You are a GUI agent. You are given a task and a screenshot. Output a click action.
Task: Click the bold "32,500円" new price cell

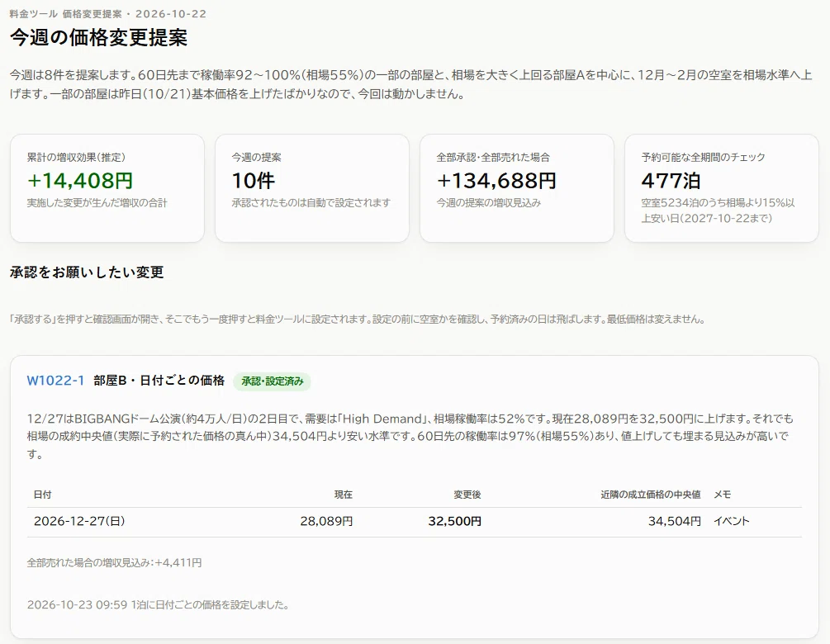point(455,521)
